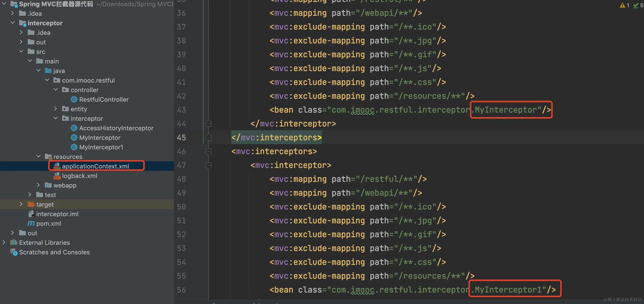Click the pom.xml Maven icon

[31, 223]
